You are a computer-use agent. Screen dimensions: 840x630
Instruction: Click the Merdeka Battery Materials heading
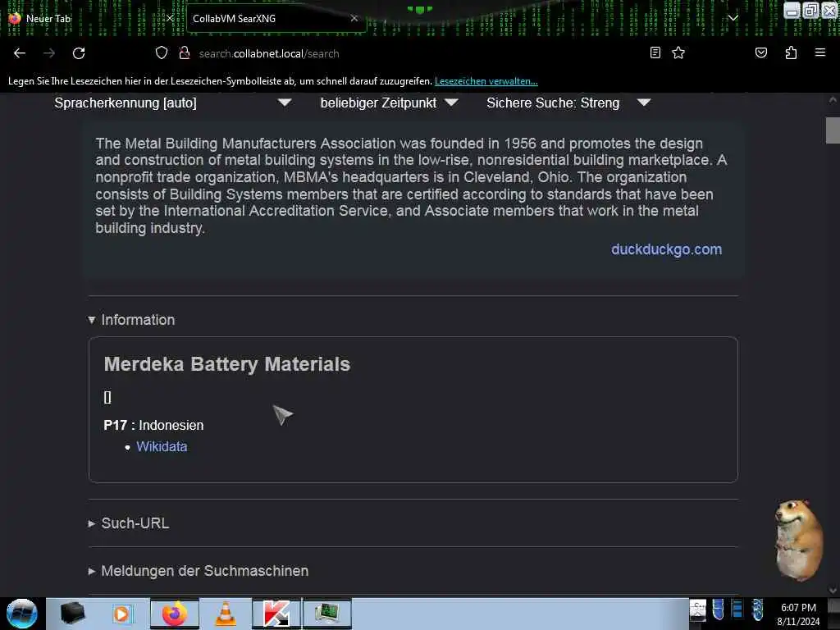point(227,364)
